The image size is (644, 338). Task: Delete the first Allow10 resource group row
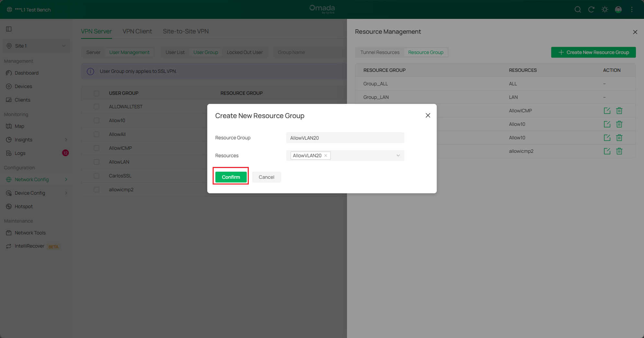click(x=619, y=124)
